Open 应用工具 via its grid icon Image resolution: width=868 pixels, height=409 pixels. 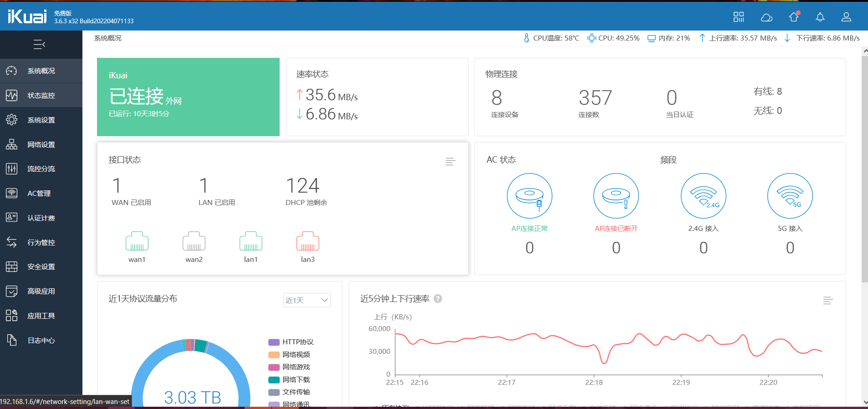click(12, 315)
